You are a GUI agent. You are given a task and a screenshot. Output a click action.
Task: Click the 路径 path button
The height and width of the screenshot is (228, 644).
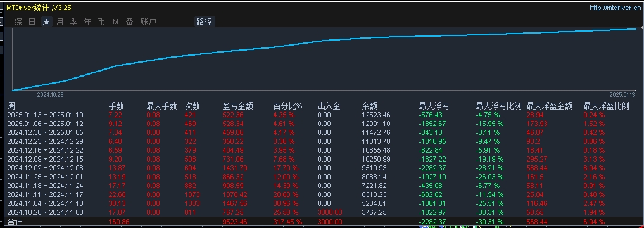click(x=204, y=22)
